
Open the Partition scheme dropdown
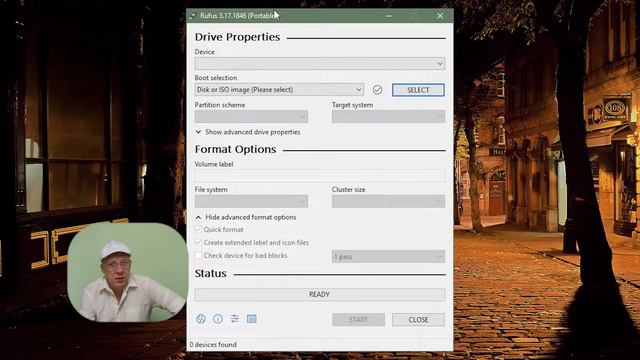[x=251, y=117]
